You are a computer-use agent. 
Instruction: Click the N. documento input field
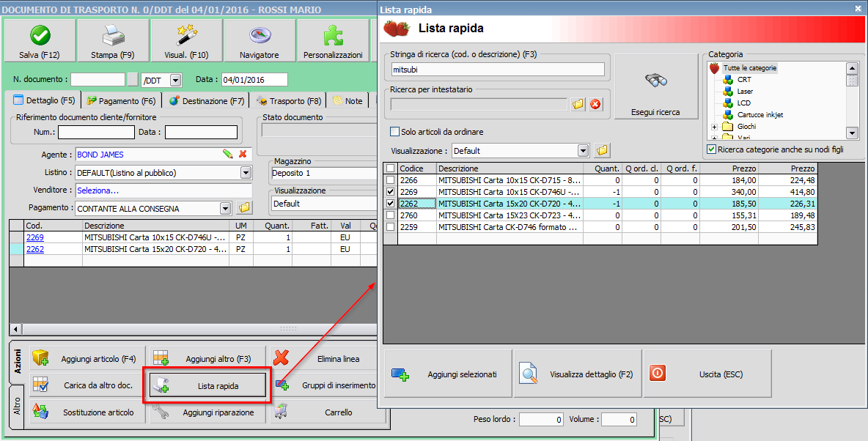tap(98, 80)
